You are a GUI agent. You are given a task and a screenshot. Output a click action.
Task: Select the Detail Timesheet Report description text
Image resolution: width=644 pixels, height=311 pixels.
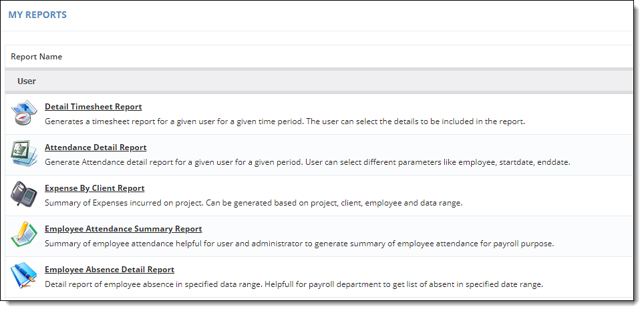click(285, 121)
